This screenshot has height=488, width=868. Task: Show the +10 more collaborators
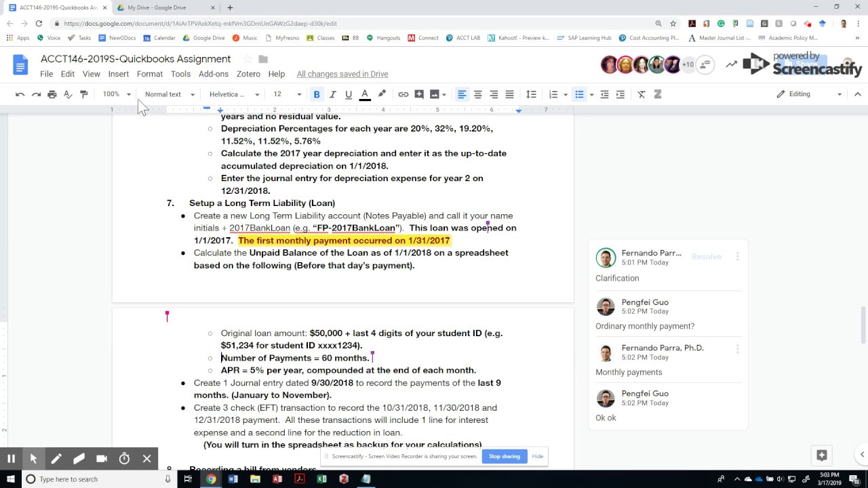point(688,64)
